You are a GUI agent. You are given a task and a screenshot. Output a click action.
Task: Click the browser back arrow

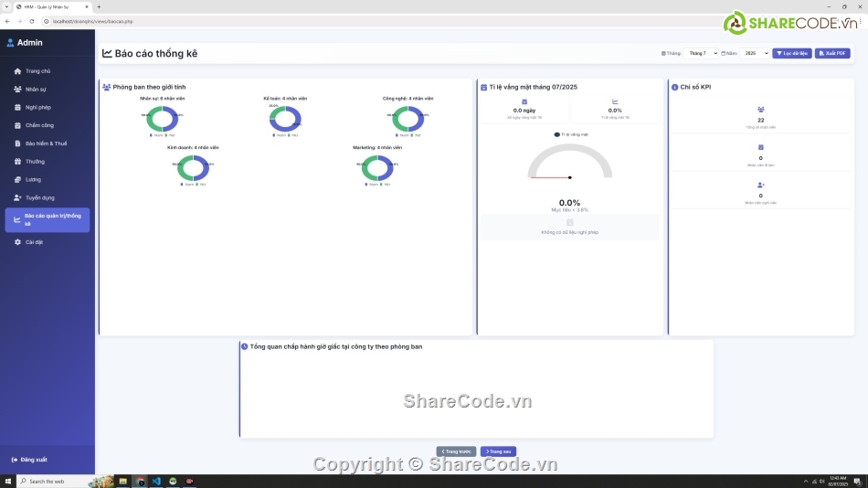[x=7, y=21]
